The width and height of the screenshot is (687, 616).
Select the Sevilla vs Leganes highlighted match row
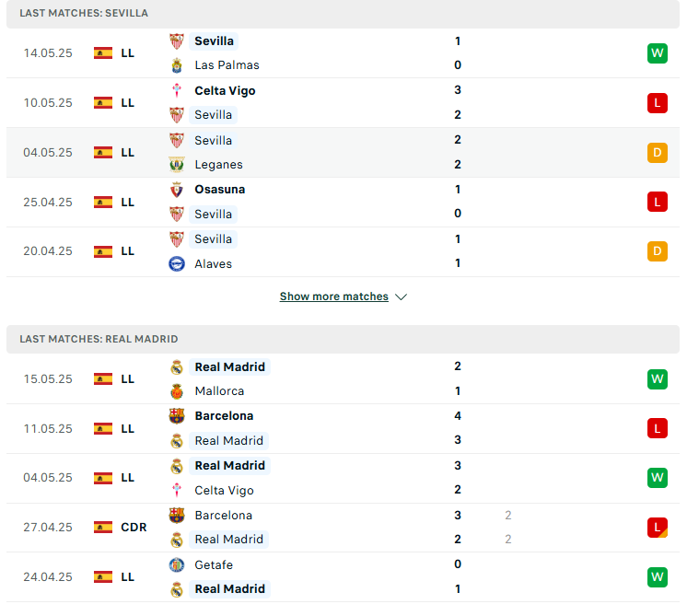[x=343, y=153]
